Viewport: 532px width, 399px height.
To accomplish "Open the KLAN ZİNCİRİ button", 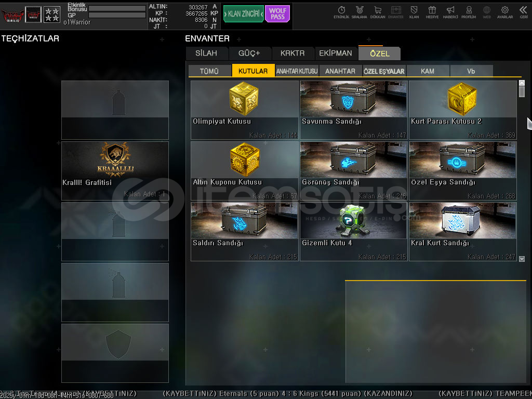I will [x=244, y=14].
